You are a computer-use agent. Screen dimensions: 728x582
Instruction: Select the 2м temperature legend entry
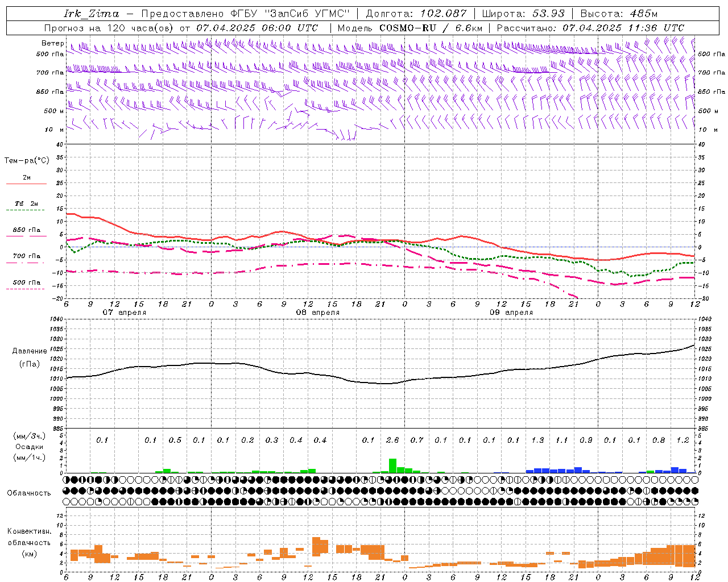point(26,178)
